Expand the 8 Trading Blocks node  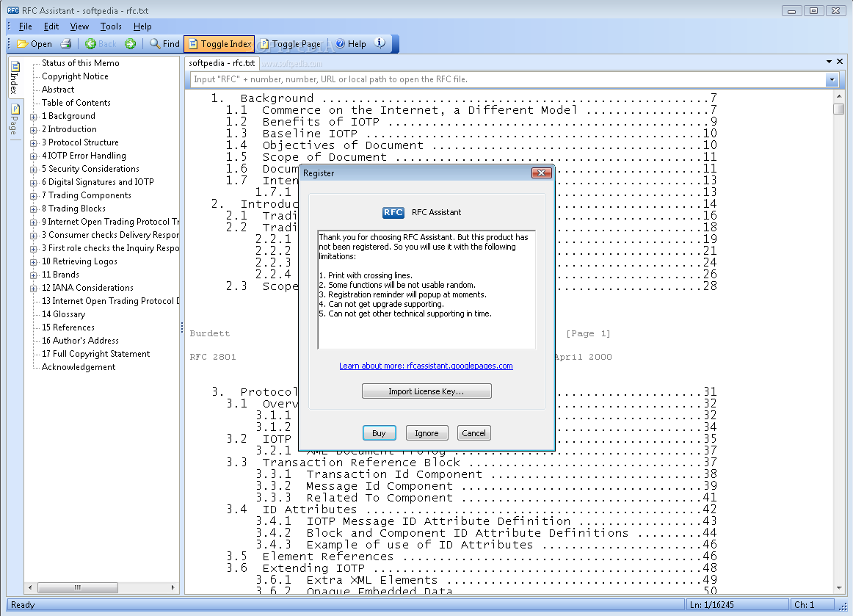[x=34, y=209]
